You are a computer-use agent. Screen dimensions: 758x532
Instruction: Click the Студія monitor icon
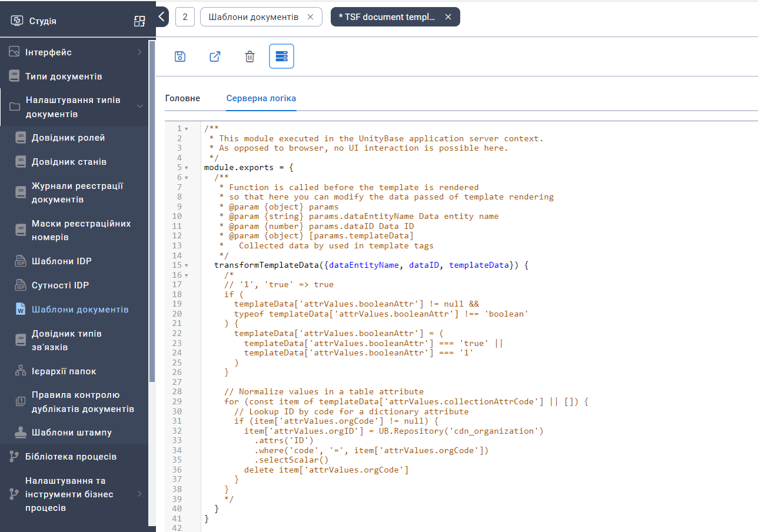(x=17, y=21)
